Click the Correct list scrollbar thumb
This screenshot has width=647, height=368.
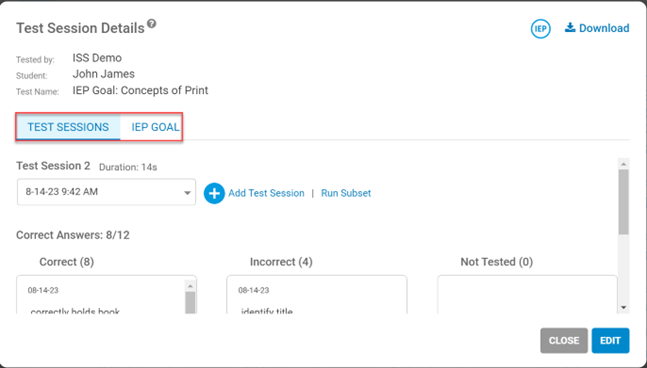pyautogui.click(x=190, y=303)
